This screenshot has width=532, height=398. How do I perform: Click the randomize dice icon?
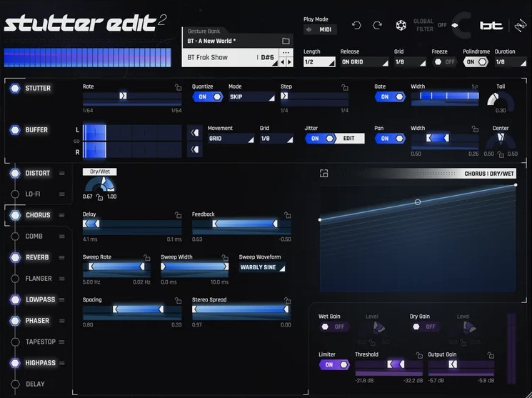[401, 26]
